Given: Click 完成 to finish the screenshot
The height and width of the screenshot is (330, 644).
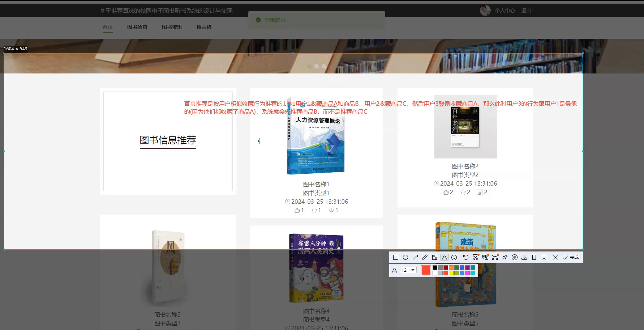Looking at the screenshot, I should click(x=571, y=257).
